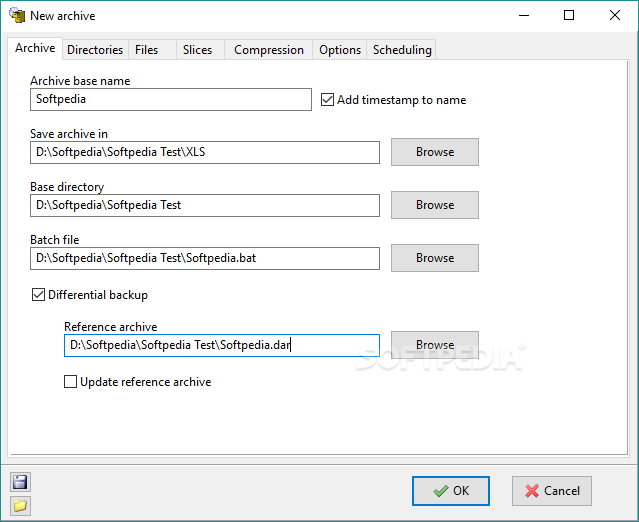Click the Batch file path field
The height and width of the screenshot is (522, 639).
[205, 258]
